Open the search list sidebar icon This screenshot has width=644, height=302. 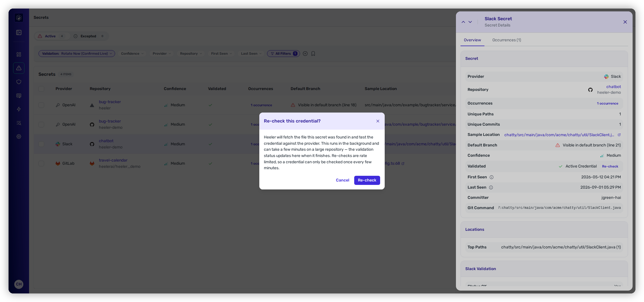click(19, 123)
